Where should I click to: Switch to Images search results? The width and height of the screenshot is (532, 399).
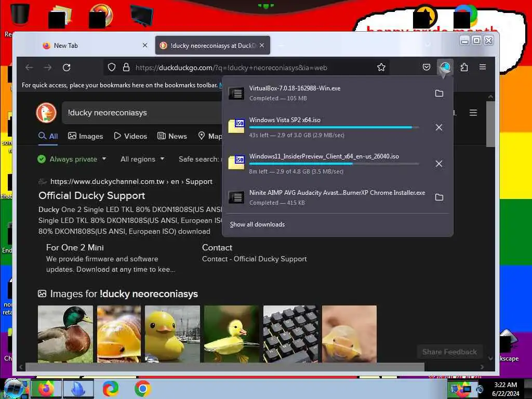(86, 136)
